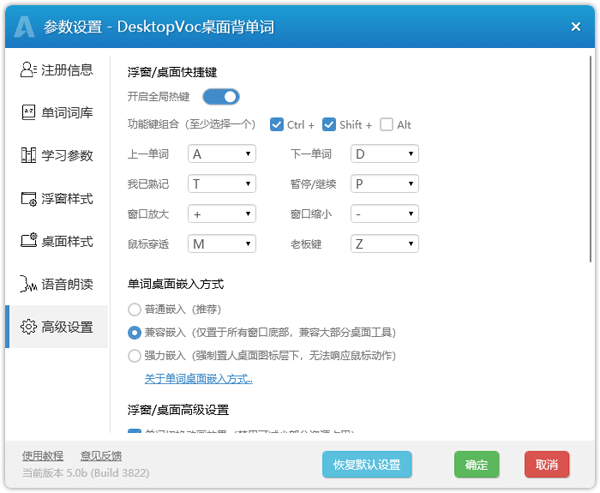The height and width of the screenshot is (493, 600).
Task: Click the 浮窗/桌面高级设置 section heading
Action: (178, 410)
